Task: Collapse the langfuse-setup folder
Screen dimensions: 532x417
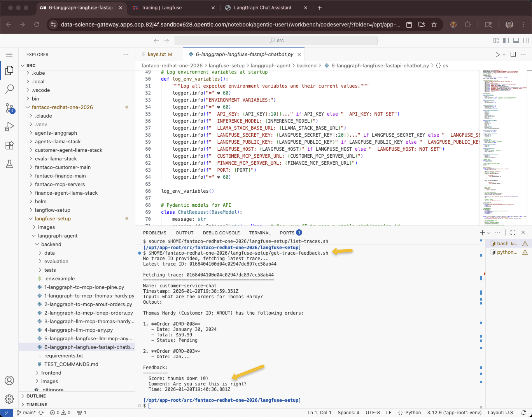Action: [x=52, y=218]
